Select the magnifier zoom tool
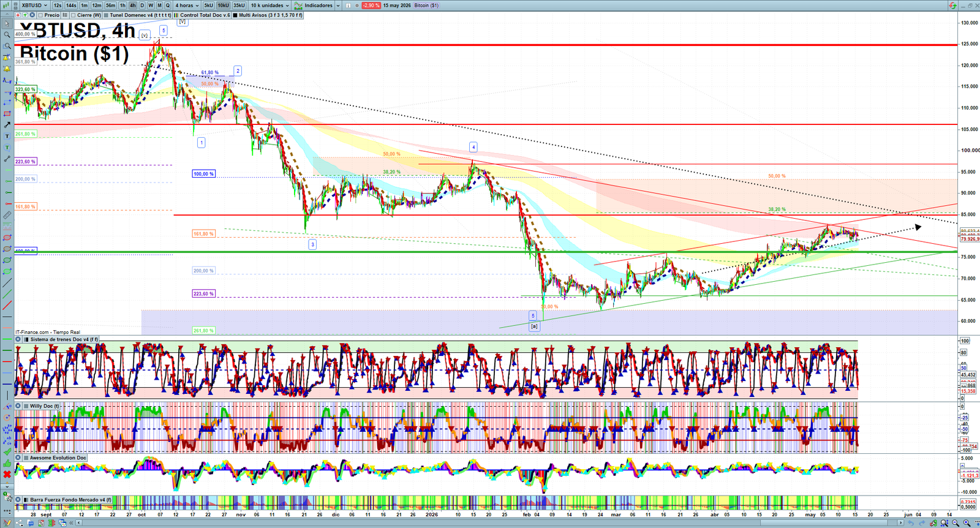980x528 pixels. pos(7,35)
